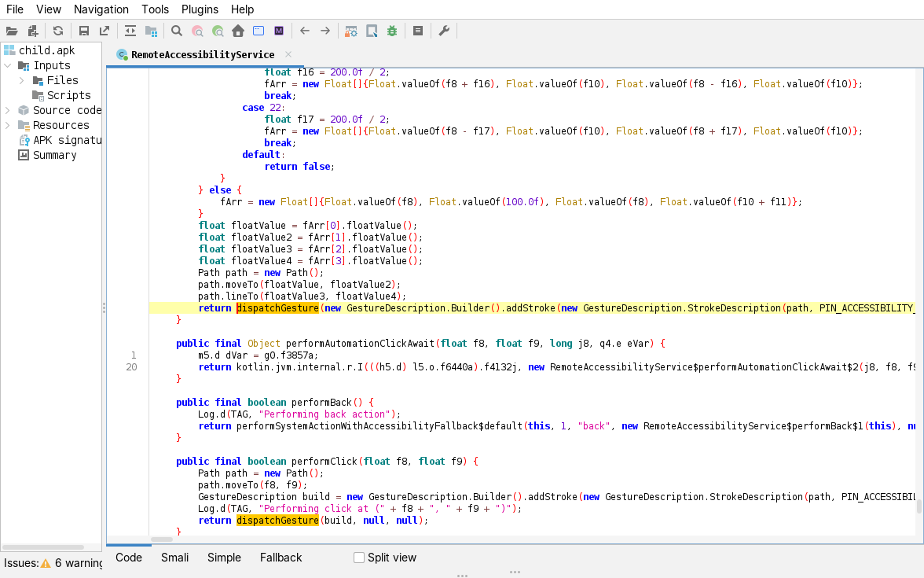Open the View menu
The width and height of the screenshot is (924, 578).
coord(49,9)
